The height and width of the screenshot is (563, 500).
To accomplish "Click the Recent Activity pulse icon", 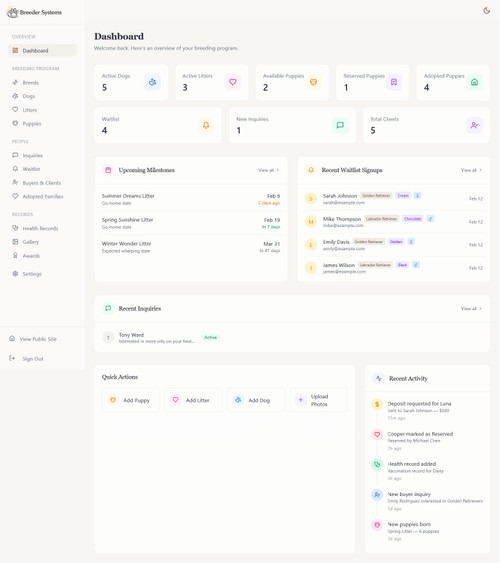I will (x=378, y=378).
